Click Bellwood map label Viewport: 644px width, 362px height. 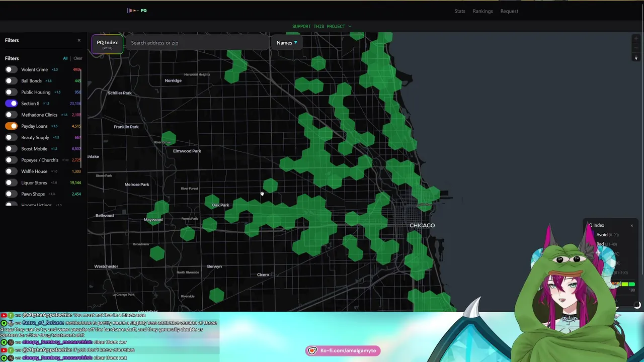pyautogui.click(x=105, y=216)
